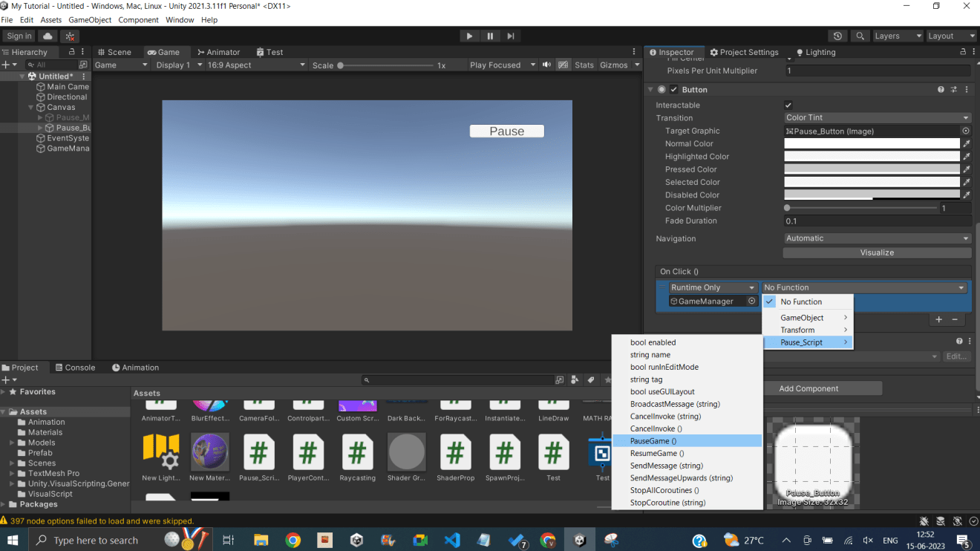Click the Stats button in the Game view
980x551 pixels.
point(584,65)
